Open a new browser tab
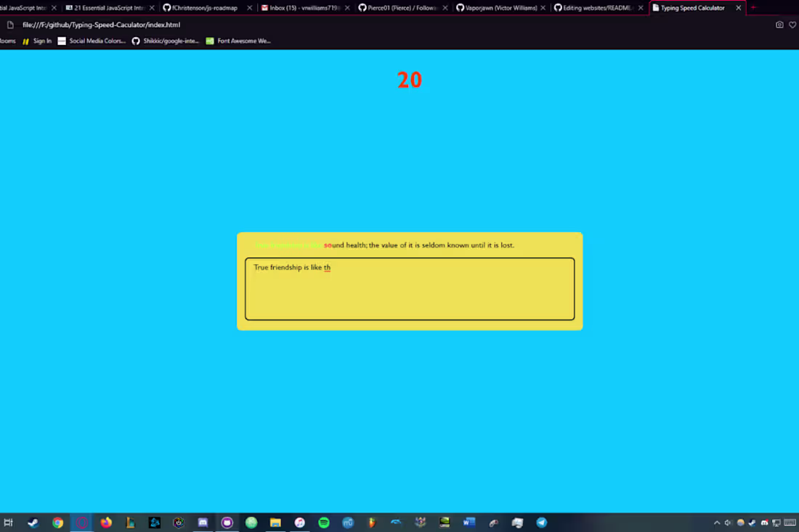Screen dimensions: 799x532 tap(754, 8)
